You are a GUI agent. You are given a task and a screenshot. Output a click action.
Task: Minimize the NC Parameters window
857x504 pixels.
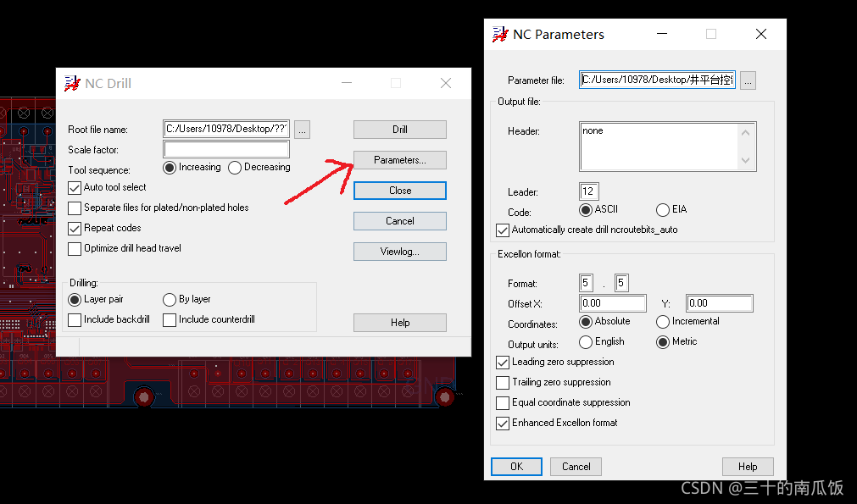(x=662, y=35)
